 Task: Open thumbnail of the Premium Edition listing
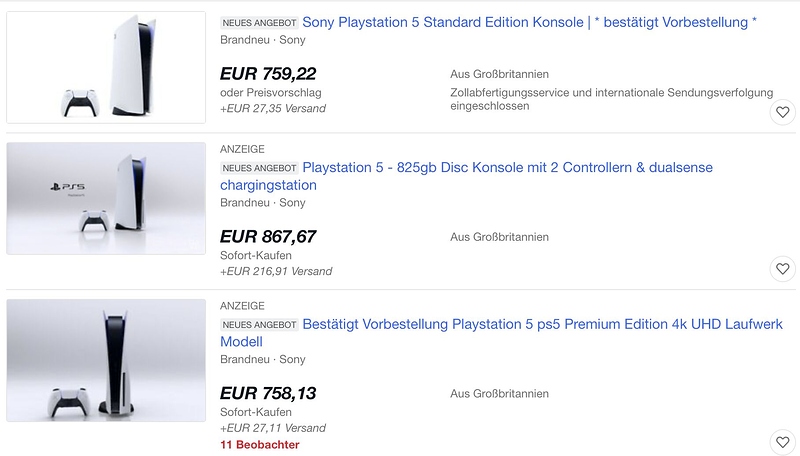pyautogui.click(x=106, y=360)
